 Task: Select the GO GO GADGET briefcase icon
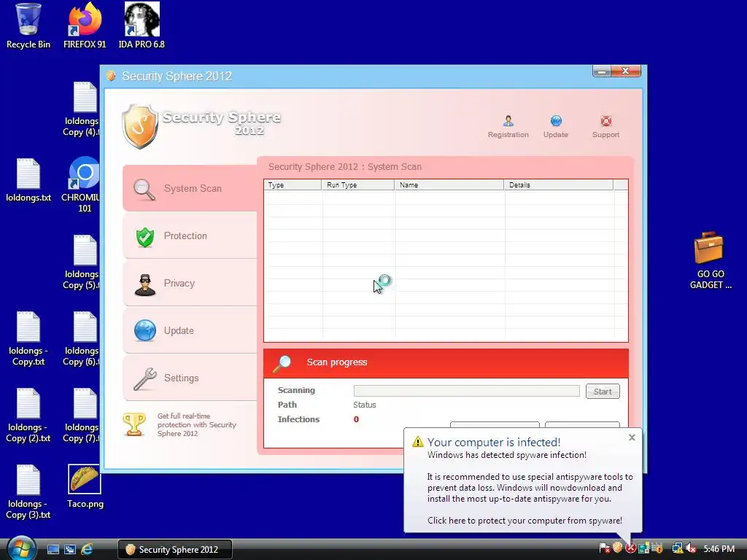(x=710, y=261)
